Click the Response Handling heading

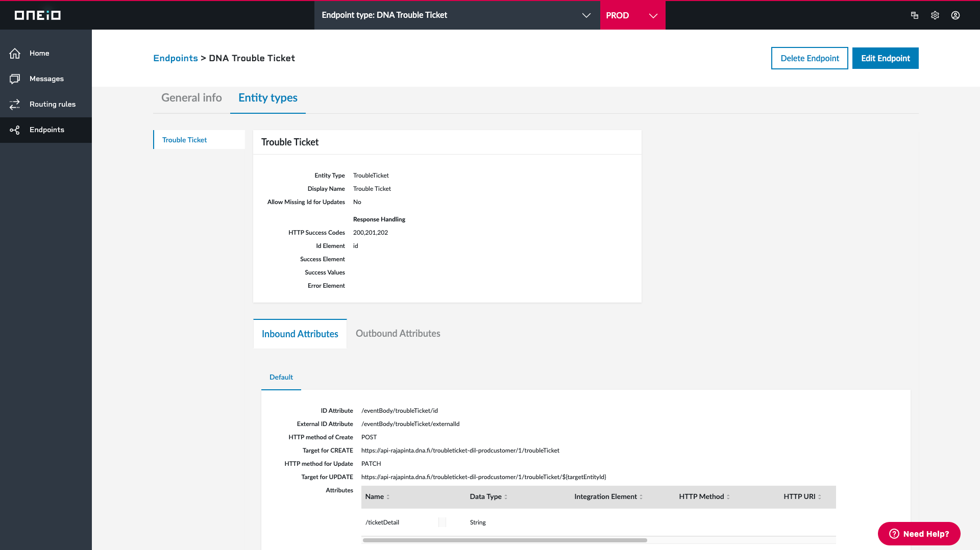pos(379,219)
